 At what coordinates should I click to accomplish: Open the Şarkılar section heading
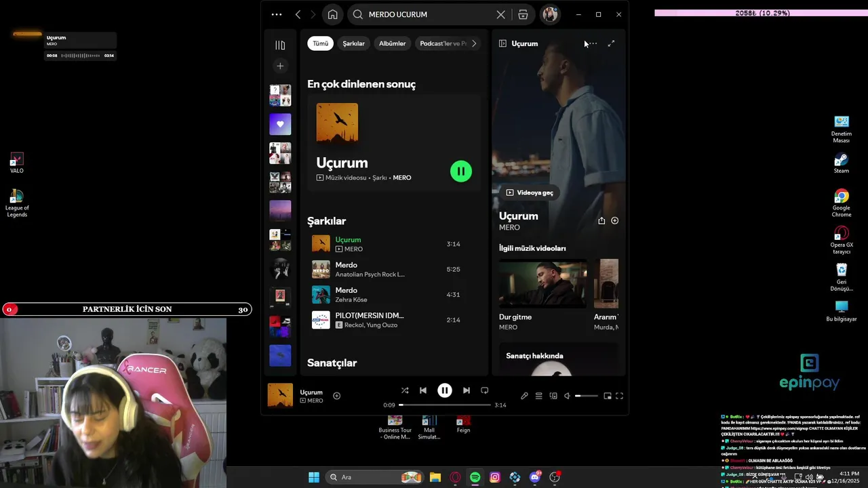(x=326, y=221)
